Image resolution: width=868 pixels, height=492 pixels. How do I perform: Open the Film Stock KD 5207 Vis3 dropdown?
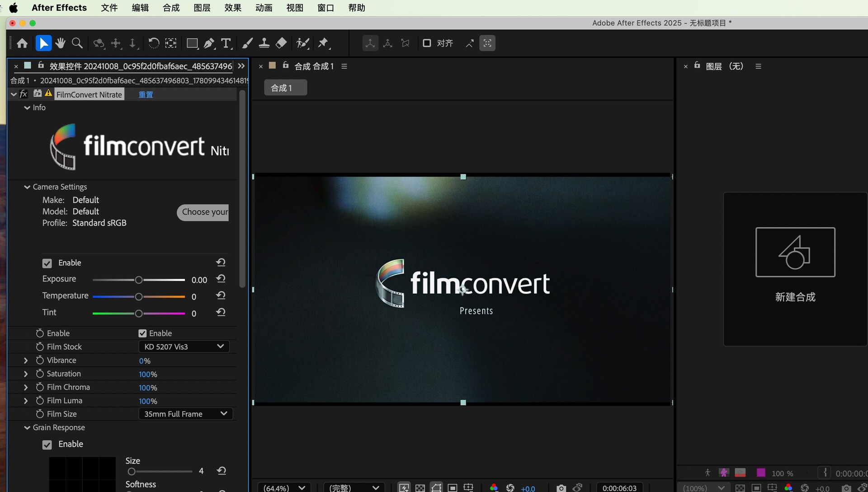(184, 347)
